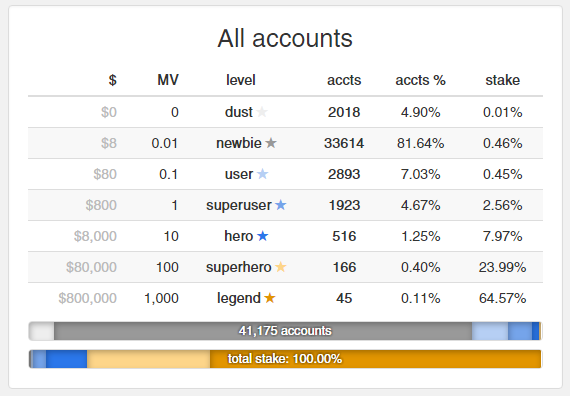Click the '4.67%' accounts percentage
The width and height of the screenshot is (570, 396).
(x=421, y=205)
